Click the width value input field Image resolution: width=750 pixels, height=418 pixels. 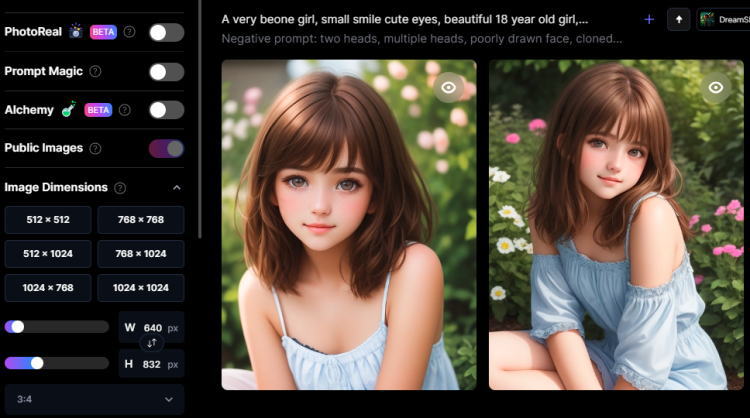click(152, 328)
